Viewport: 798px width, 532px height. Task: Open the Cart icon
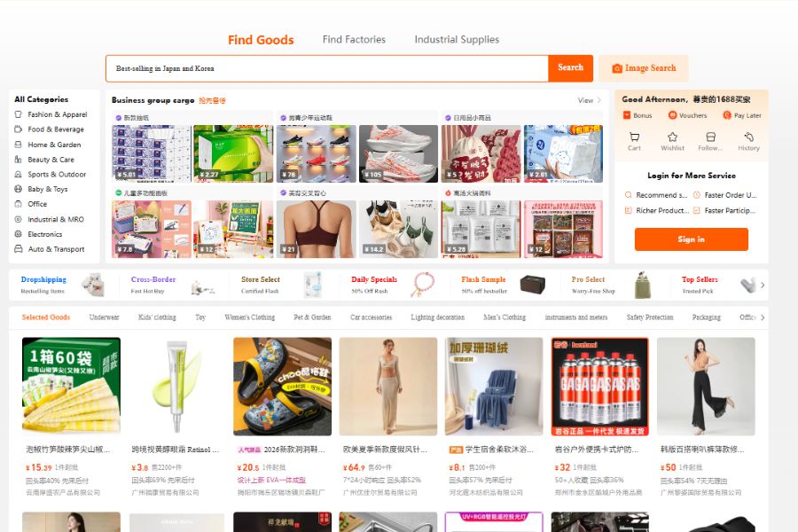(x=634, y=137)
